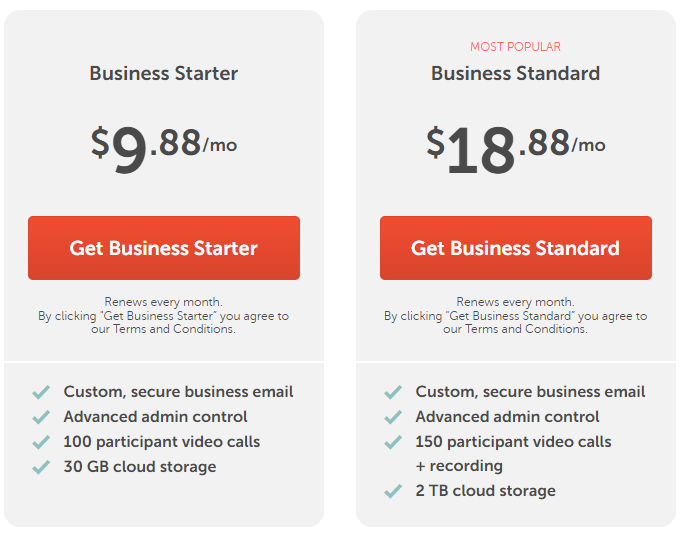
Task: Click checkmark beside Starter's advanced admin control
Action: [41, 417]
